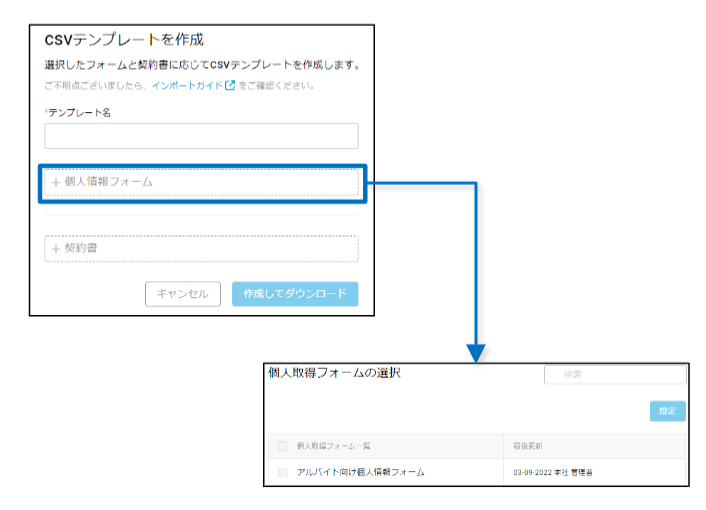Click the template name input field
The height and width of the screenshot is (510, 706).
pos(201,136)
